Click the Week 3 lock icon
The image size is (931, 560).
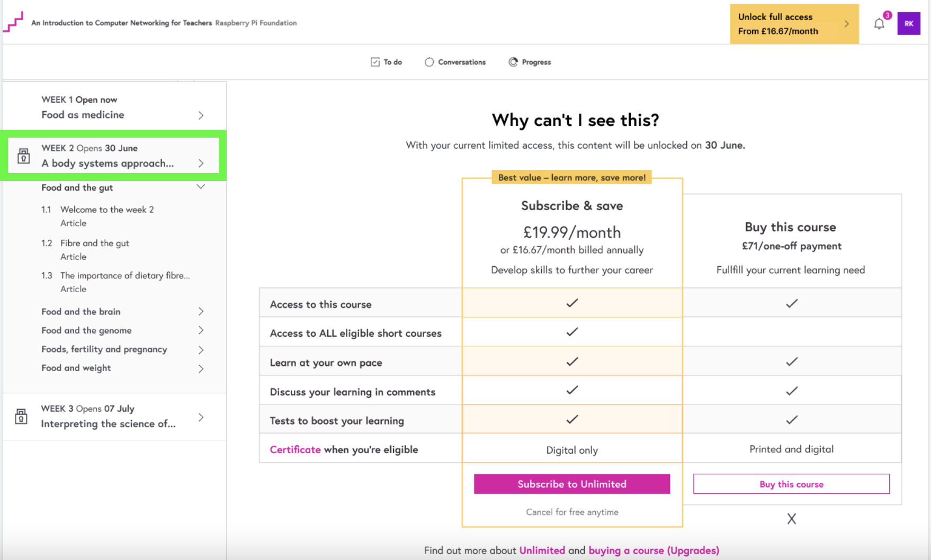(x=21, y=417)
